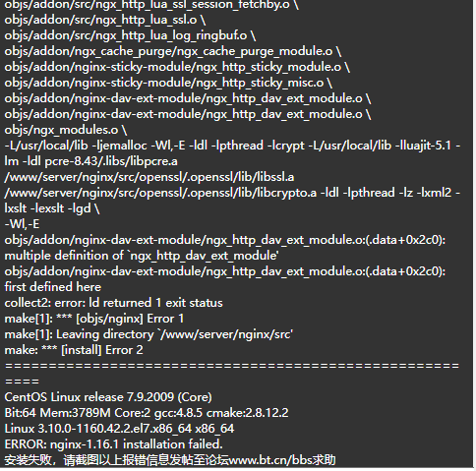Click the 'lxslt -lexslt -lgd' linker flags line
This screenshot has height=471, width=476.
click(x=52, y=208)
